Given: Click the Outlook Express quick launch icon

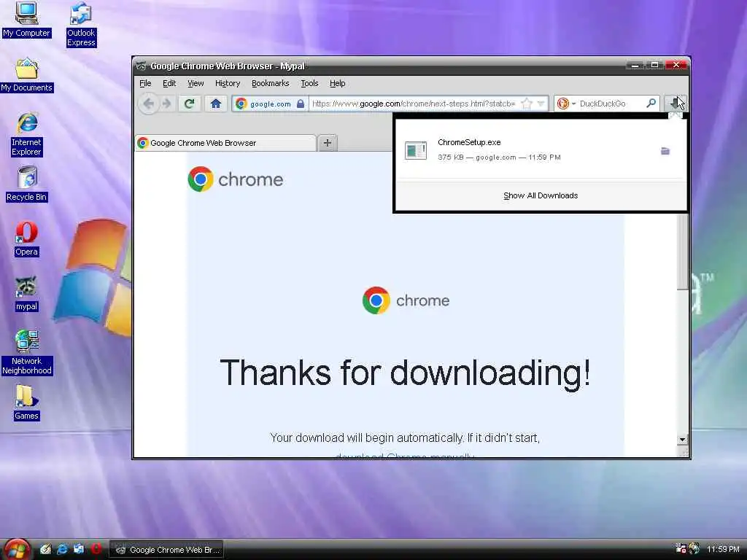Looking at the screenshot, I should (x=79, y=549).
